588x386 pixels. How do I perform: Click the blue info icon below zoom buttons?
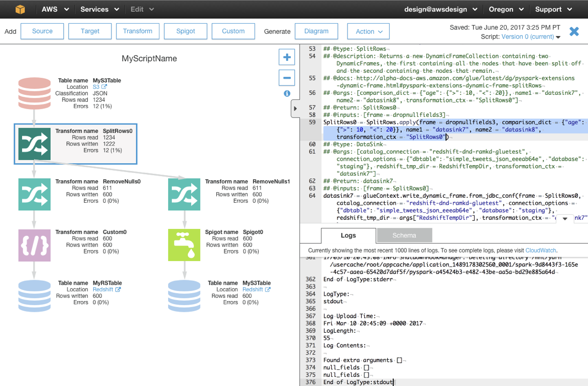point(287,93)
